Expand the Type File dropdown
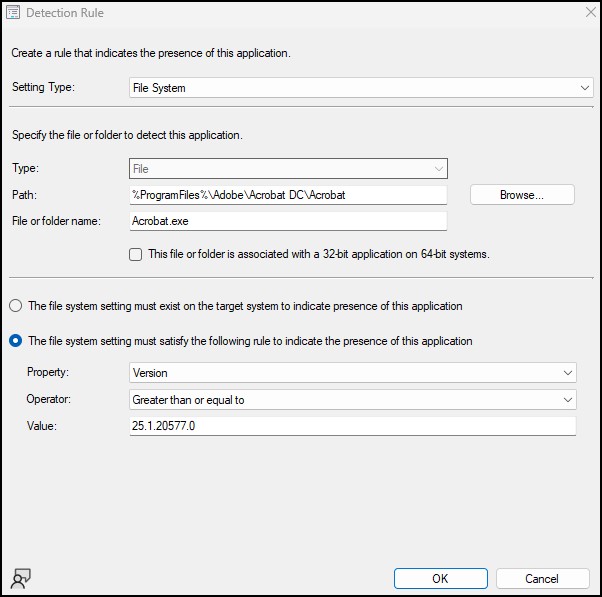This screenshot has height=597, width=602. pyautogui.click(x=288, y=169)
